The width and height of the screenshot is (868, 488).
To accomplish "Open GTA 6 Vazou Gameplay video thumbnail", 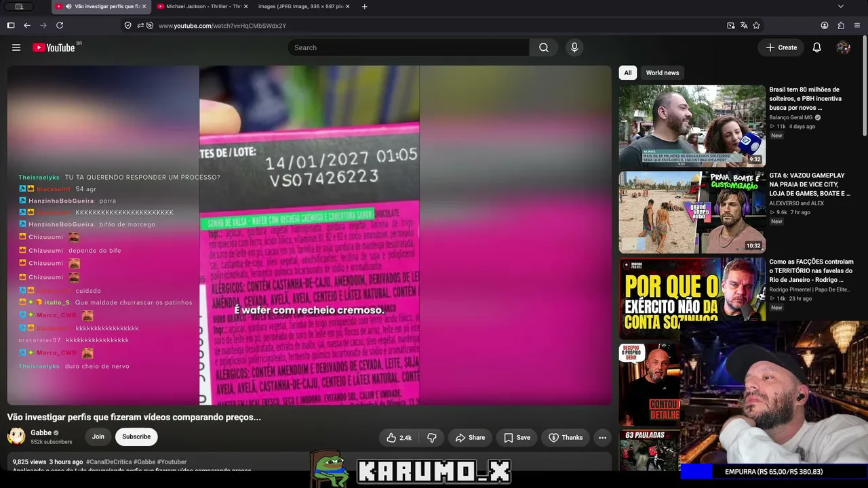I will coord(692,212).
